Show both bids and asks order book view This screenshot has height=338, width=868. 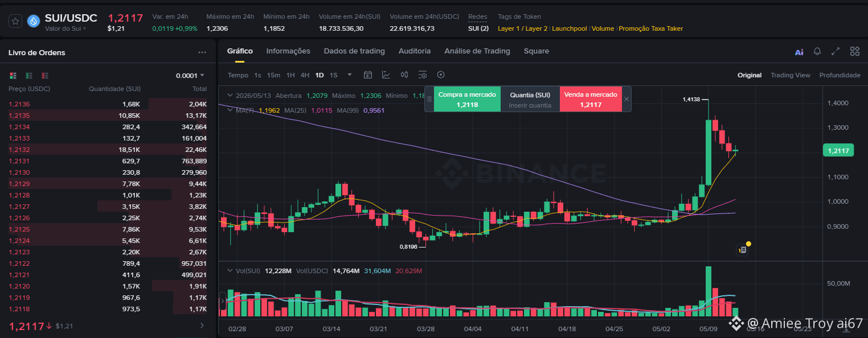pyautogui.click(x=13, y=75)
